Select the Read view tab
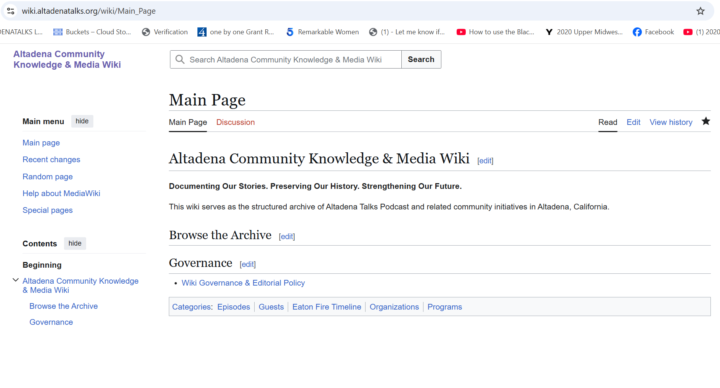This screenshot has width=720, height=388. (x=608, y=122)
